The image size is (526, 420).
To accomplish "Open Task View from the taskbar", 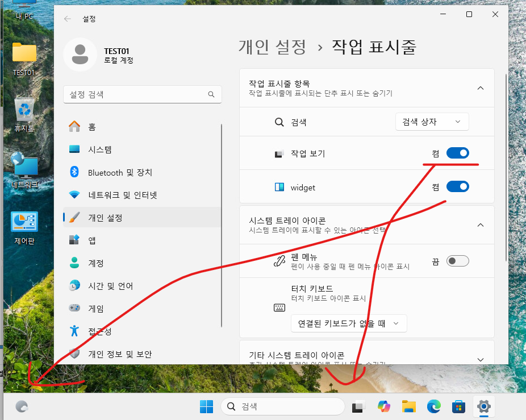I will tap(358, 406).
